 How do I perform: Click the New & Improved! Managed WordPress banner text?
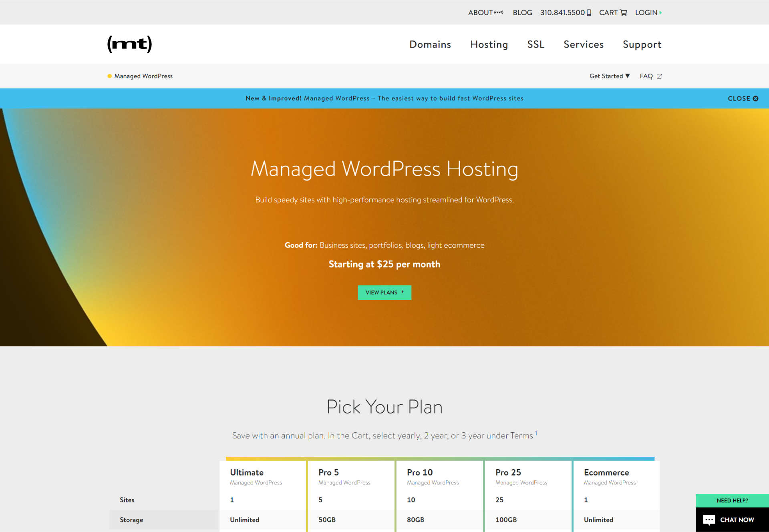pyautogui.click(x=384, y=98)
